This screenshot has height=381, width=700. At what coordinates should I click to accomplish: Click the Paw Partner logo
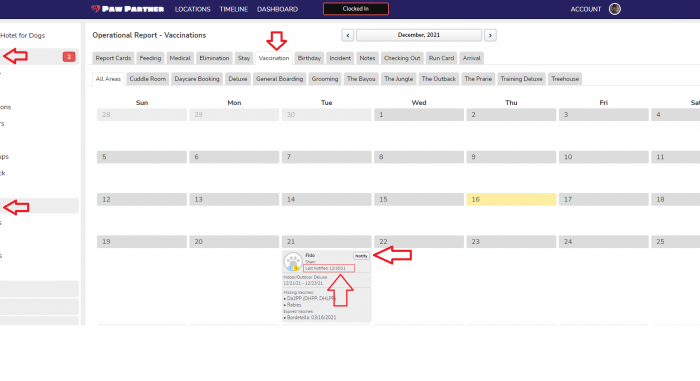click(x=128, y=9)
